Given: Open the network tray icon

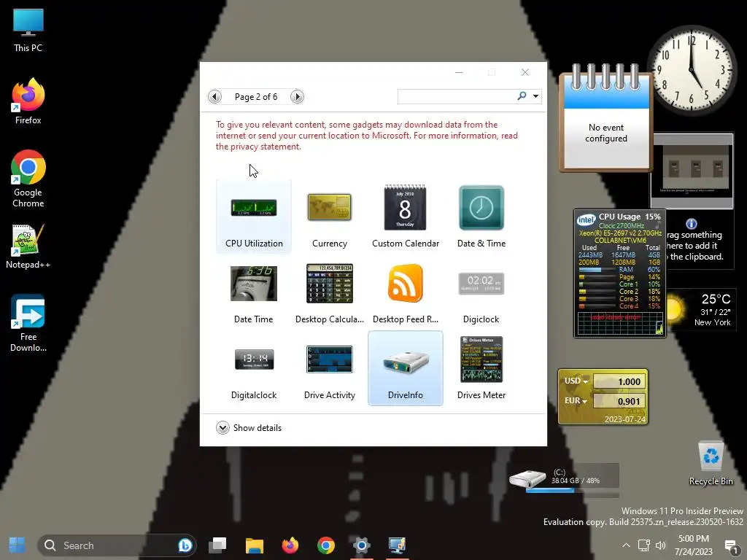Looking at the screenshot, I should pos(643,545).
